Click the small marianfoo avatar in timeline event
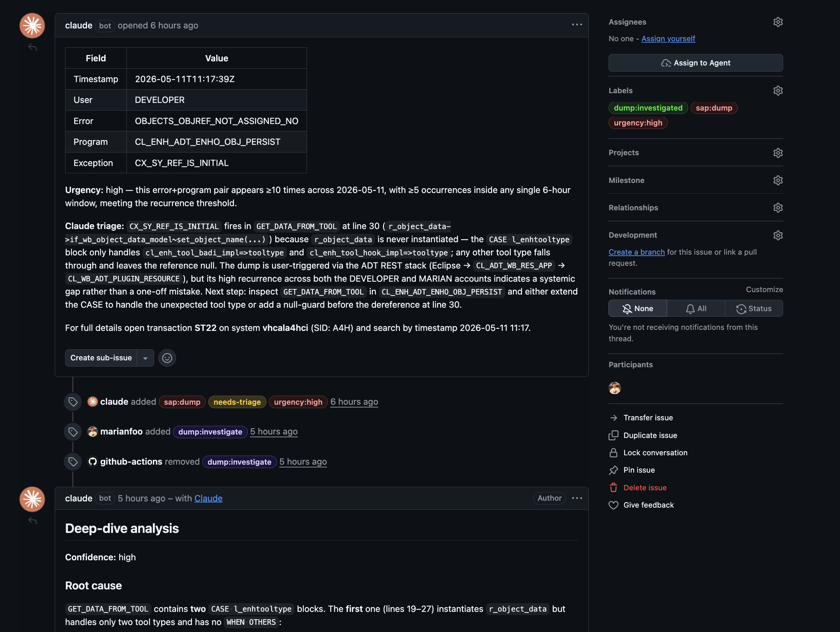The height and width of the screenshot is (632, 840). point(92,431)
